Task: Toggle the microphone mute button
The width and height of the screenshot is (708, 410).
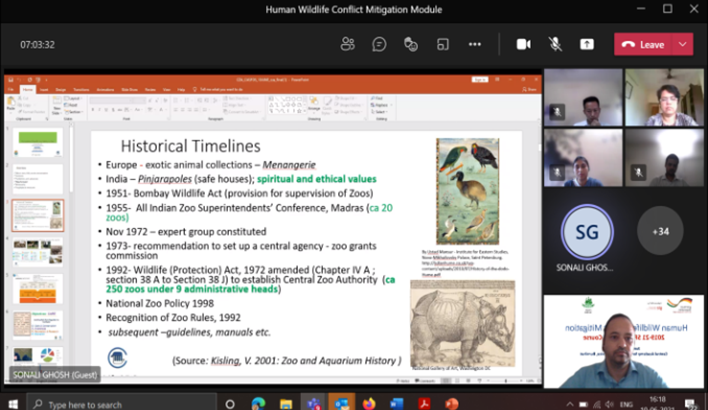Action: (554, 44)
